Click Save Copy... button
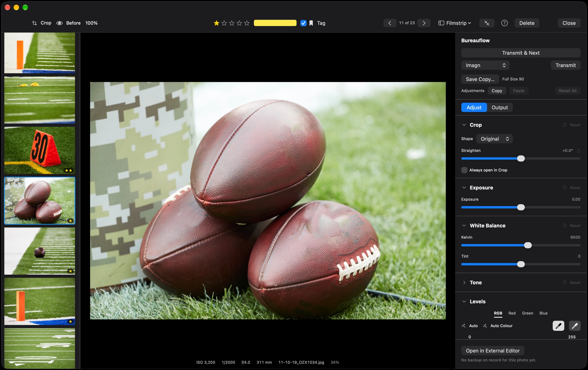The image size is (588, 370). pos(480,79)
